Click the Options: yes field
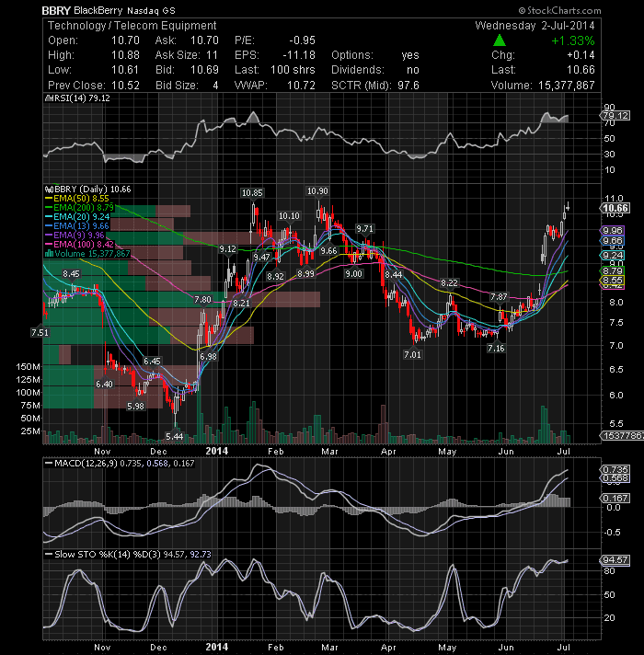 click(375, 55)
